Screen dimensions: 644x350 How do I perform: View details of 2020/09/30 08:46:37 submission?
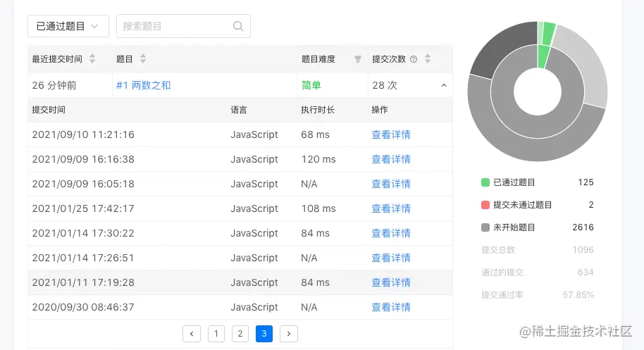click(x=391, y=307)
